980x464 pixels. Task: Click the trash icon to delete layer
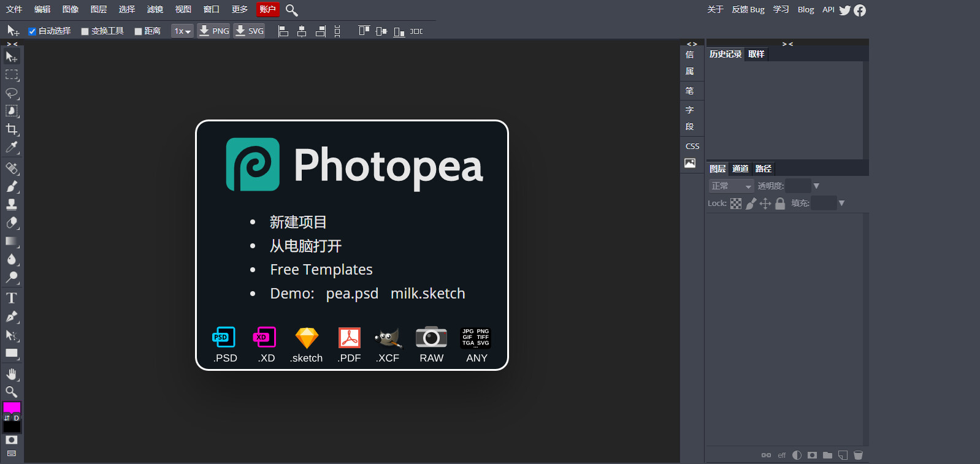(858, 455)
